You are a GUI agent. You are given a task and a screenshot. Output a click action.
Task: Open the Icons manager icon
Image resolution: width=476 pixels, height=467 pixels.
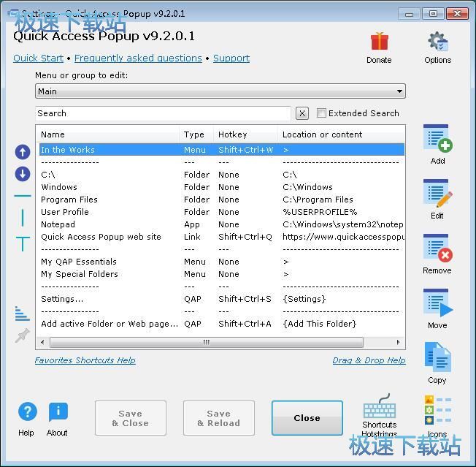click(438, 409)
